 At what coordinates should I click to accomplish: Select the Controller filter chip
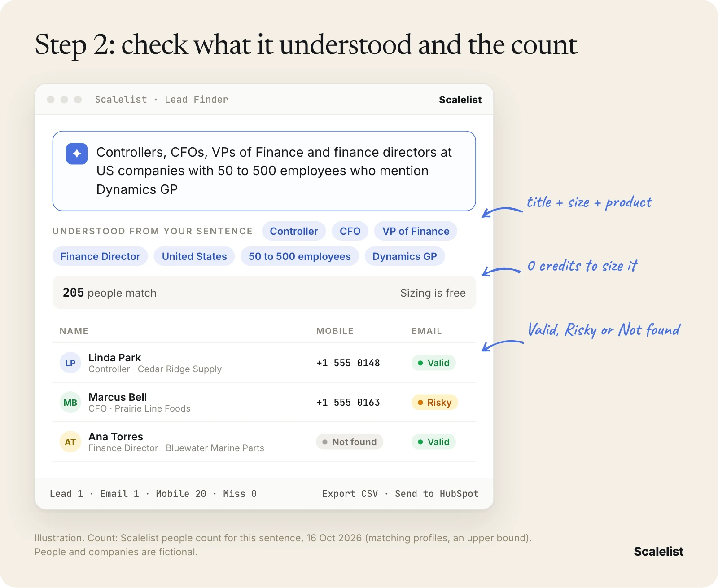coord(294,231)
